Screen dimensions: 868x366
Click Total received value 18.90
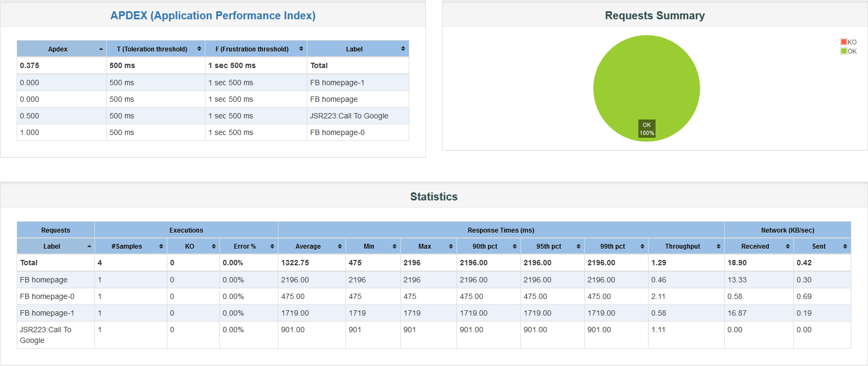point(737,263)
